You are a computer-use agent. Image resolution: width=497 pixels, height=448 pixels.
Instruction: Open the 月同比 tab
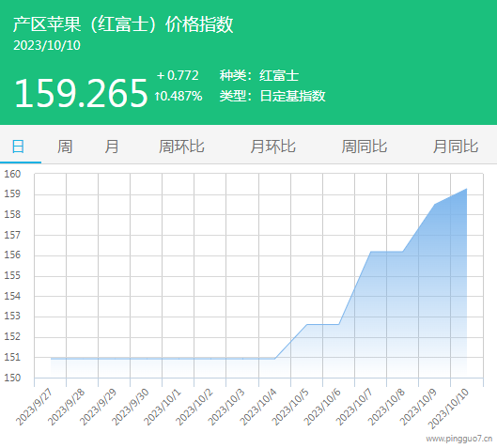(x=456, y=147)
